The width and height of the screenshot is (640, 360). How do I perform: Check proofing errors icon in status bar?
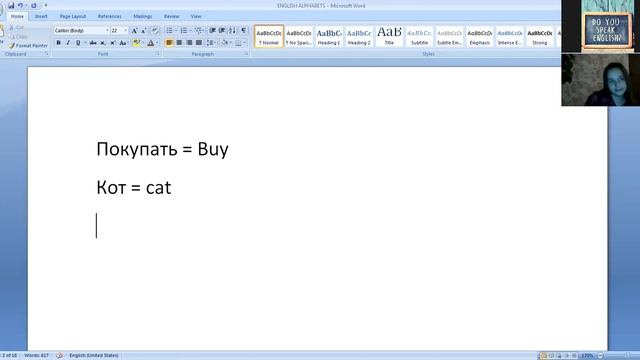coord(59,356)
